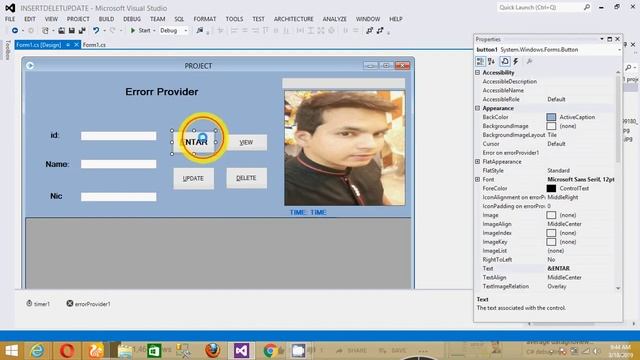640x360 pixels.
Task: Click the New Project toolbar icon
Action: (45, 31)
